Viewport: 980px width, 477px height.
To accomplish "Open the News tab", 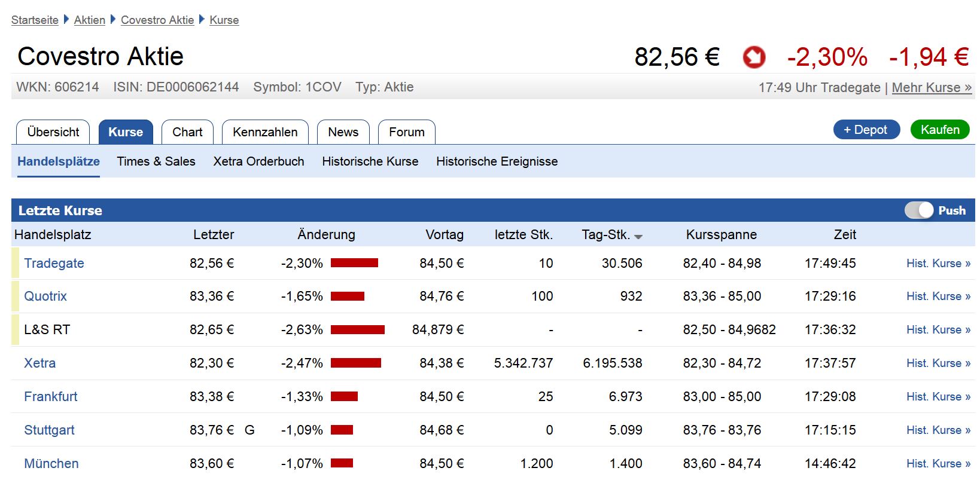I will click(343, 132).
